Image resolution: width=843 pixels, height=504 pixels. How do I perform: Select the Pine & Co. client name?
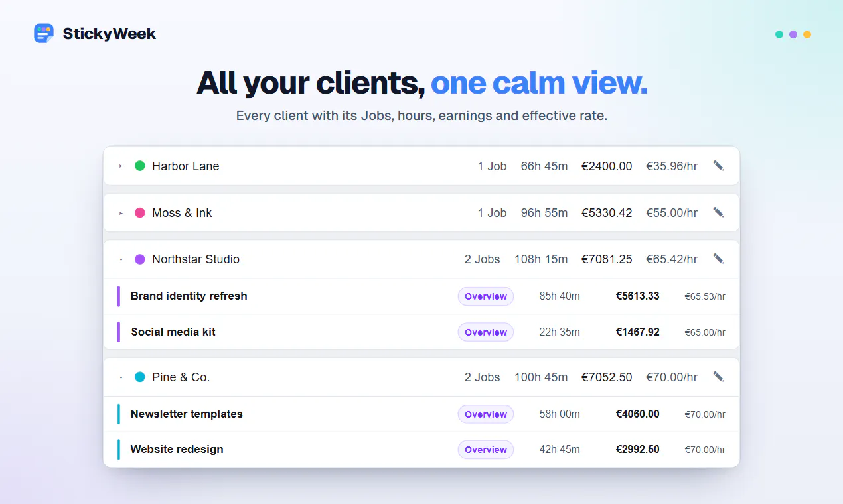(181, 377)
